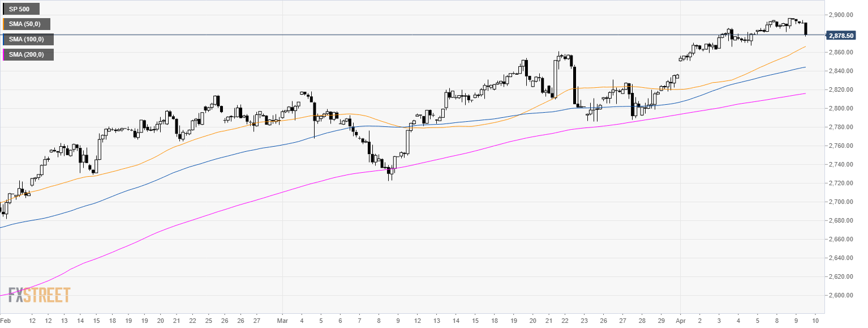Click the 2,700.00 price axis label
Image resolution: width=868 pixels, height=328 pixels.
pyautogui.click(x=841, y=202)
